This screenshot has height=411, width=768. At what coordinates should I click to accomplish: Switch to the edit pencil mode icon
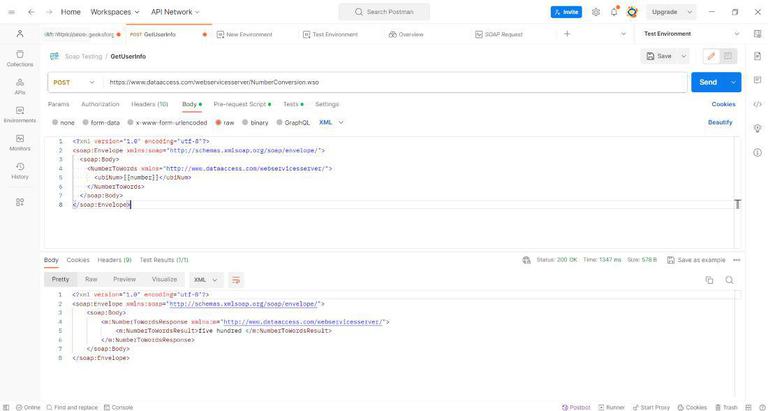(711, 56)
